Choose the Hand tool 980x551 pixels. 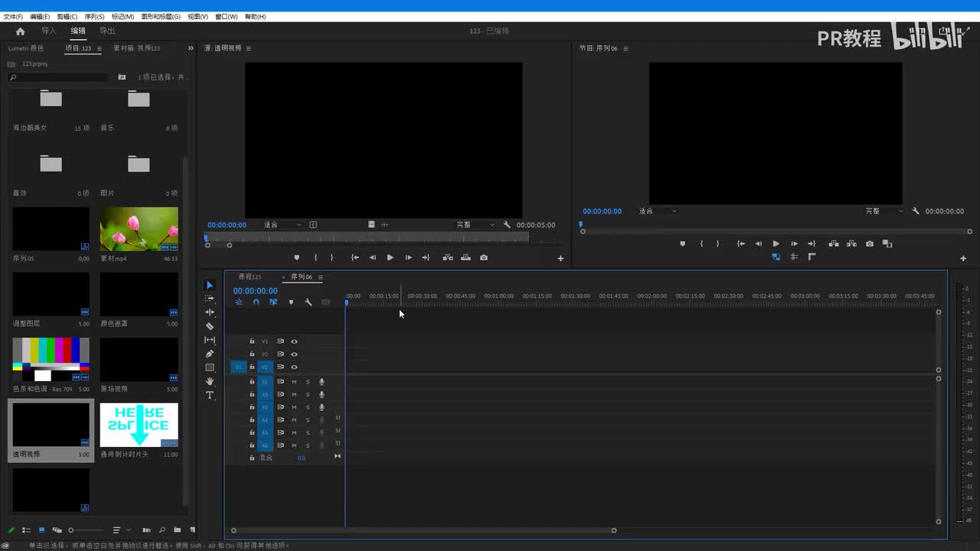click(210, 381)
